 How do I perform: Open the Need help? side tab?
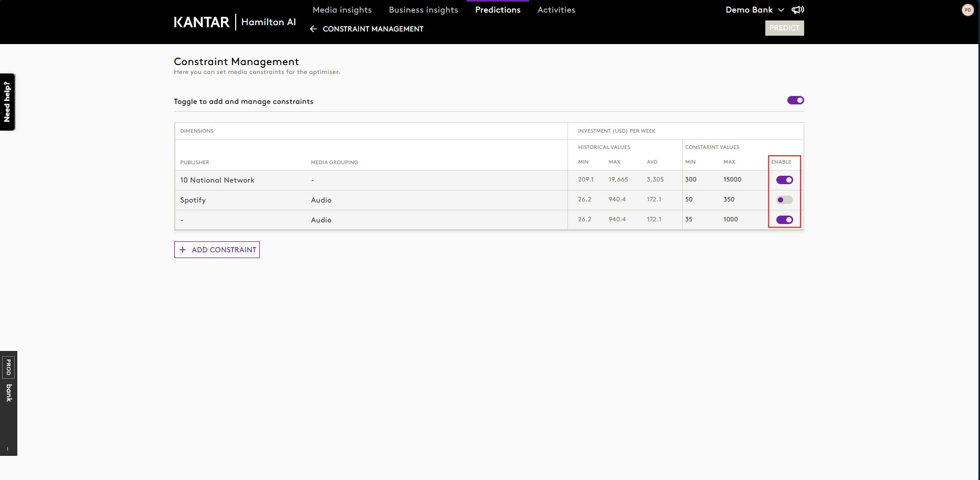pyautogui.click(x=7, y=102)
